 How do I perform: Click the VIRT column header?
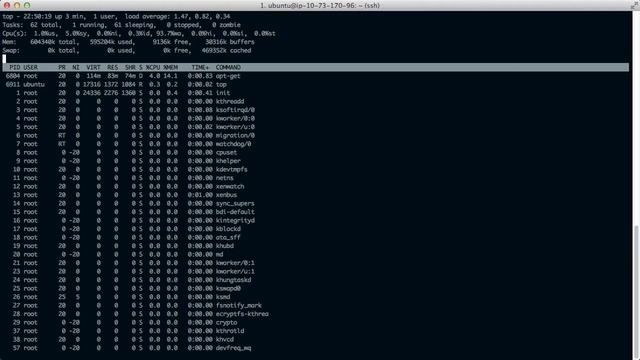click(x=93, y=67)
